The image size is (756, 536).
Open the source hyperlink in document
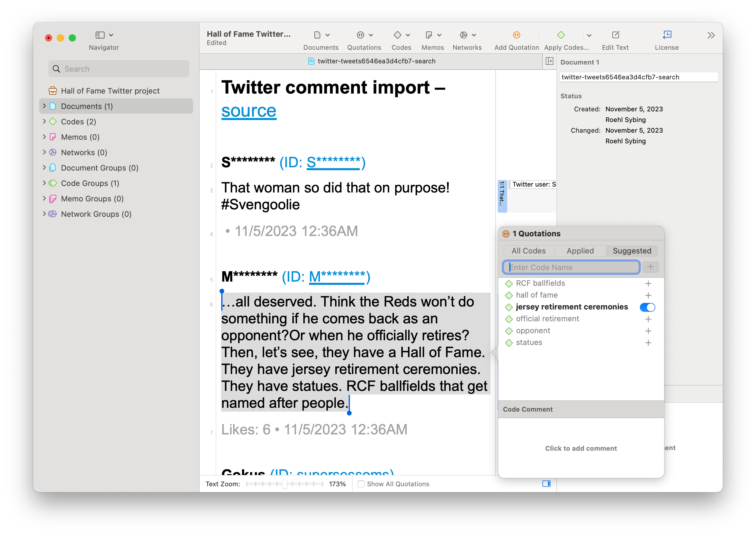tap(249, 110)
